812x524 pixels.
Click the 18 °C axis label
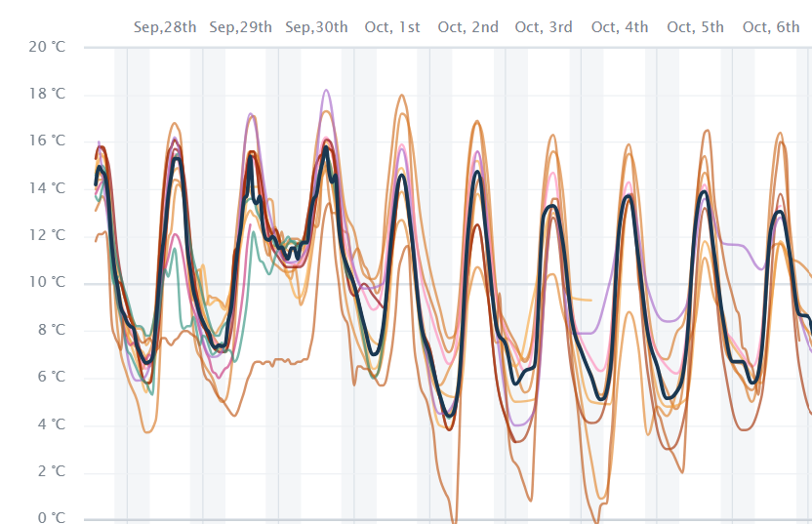point(47,94)
